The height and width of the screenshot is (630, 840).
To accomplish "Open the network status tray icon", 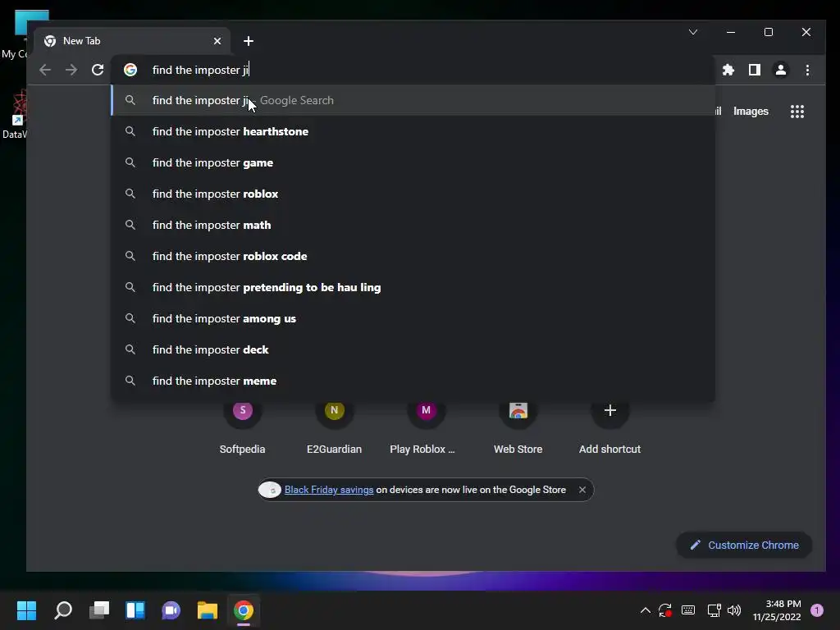I will click(x=714, y=610).
